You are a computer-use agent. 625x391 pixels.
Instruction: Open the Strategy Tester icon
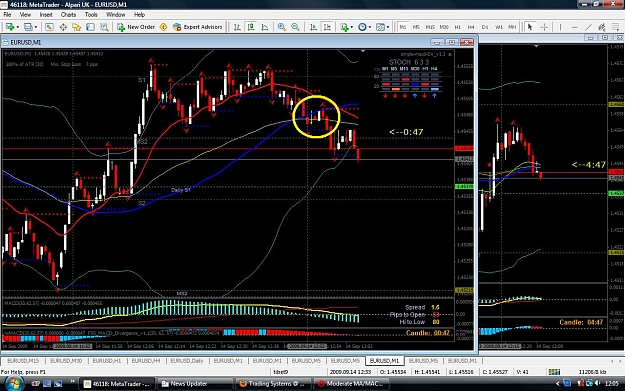104,27
